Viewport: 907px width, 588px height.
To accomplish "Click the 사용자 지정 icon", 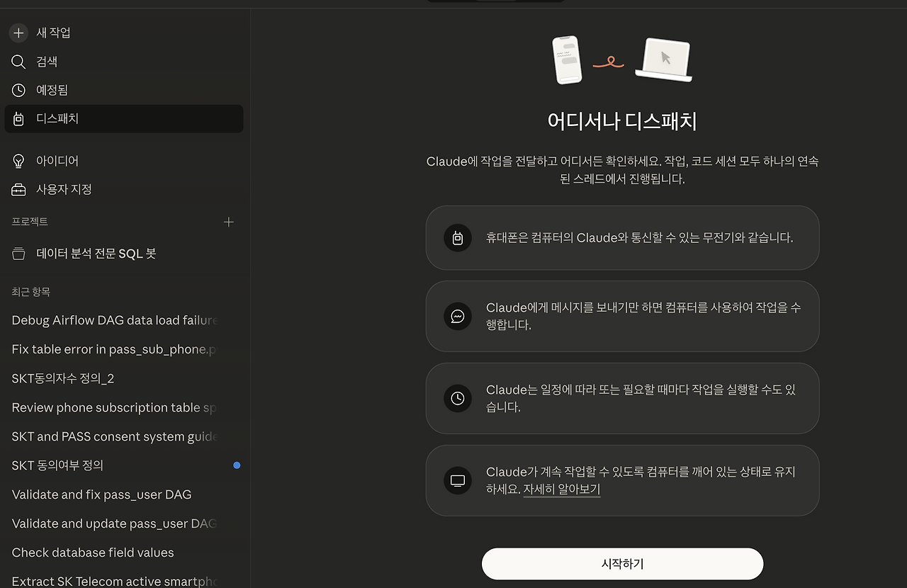I will pos(18,189).
